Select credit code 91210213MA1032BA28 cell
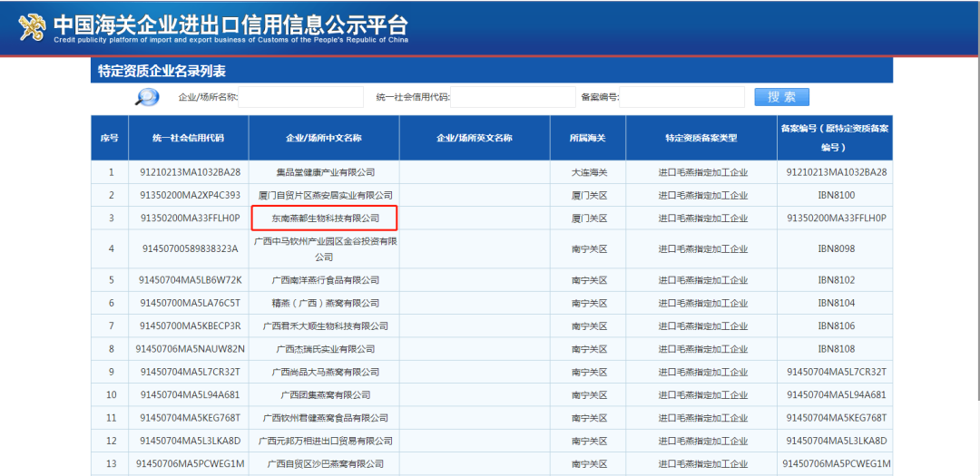The width and height of the screenshot is (980, 476). pyautogui.click(x=191, y=172)
